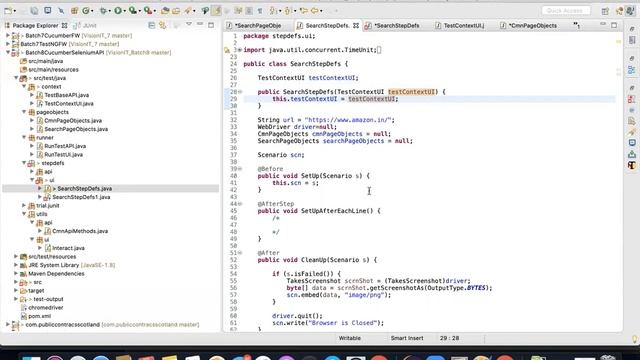Click the Previous Annotation arrow icon
640x360 pixels.
point(287,11)
